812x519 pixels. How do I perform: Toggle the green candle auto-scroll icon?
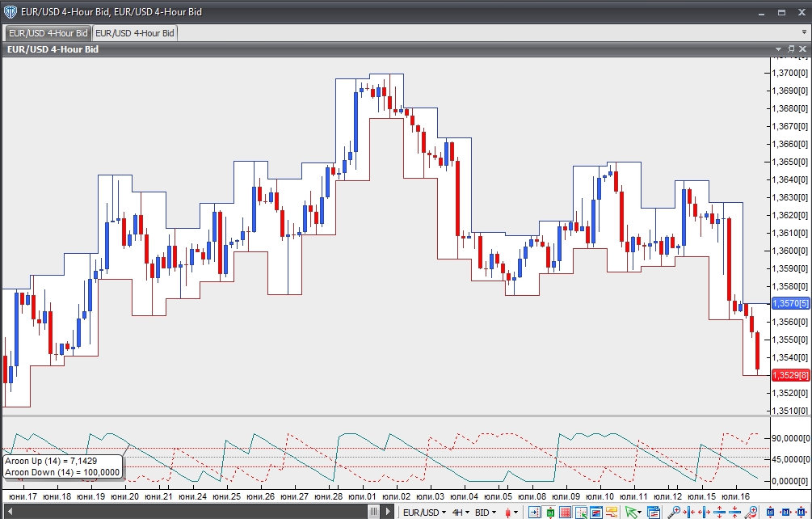[x=549, y=512]
